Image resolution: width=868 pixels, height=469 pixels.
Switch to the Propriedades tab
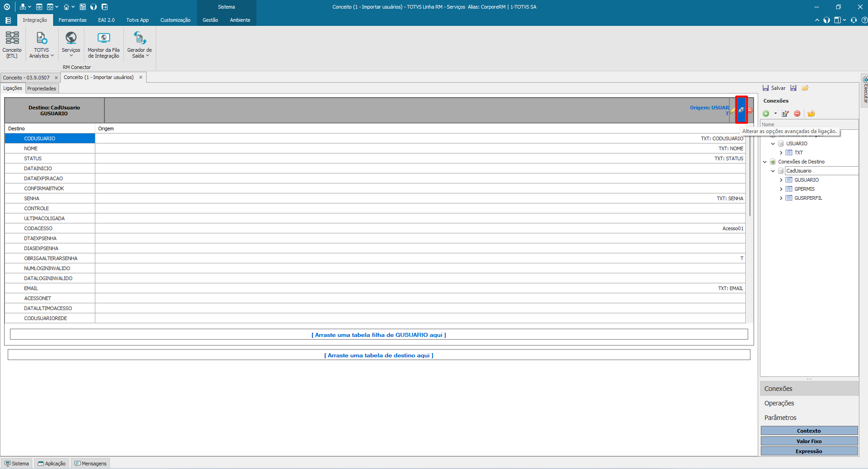coord(42,89)
